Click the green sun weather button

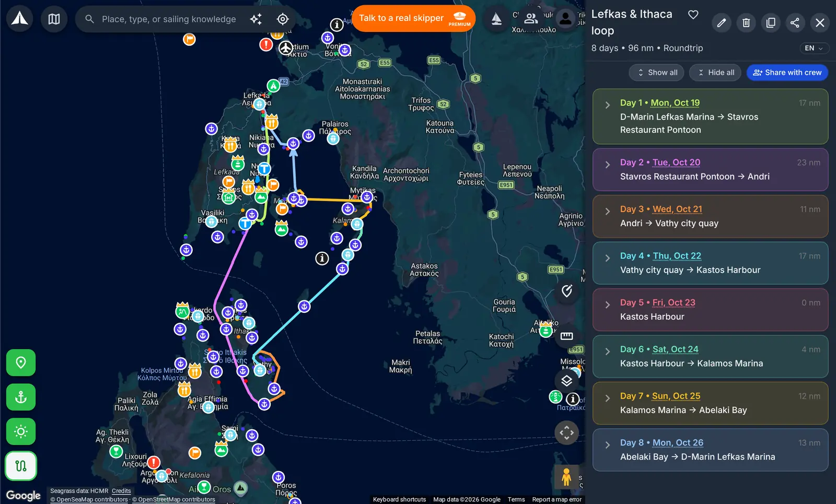pyautogui.click(x=21, y=431)
